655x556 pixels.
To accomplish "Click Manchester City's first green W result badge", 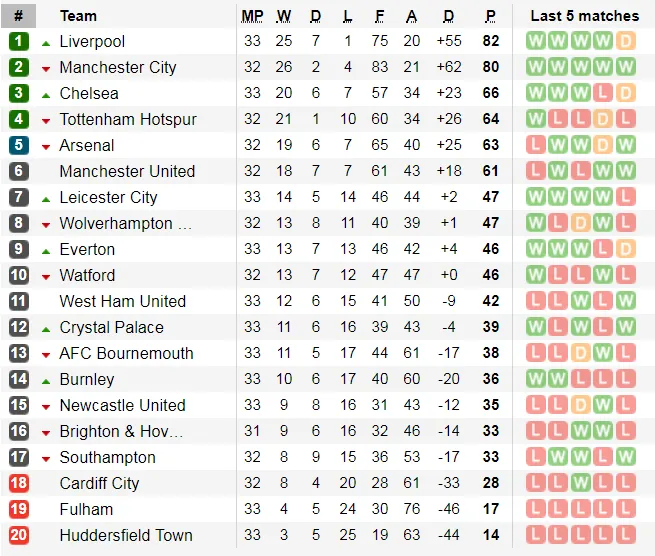I will pyautogui.click(x=536, y=68).
